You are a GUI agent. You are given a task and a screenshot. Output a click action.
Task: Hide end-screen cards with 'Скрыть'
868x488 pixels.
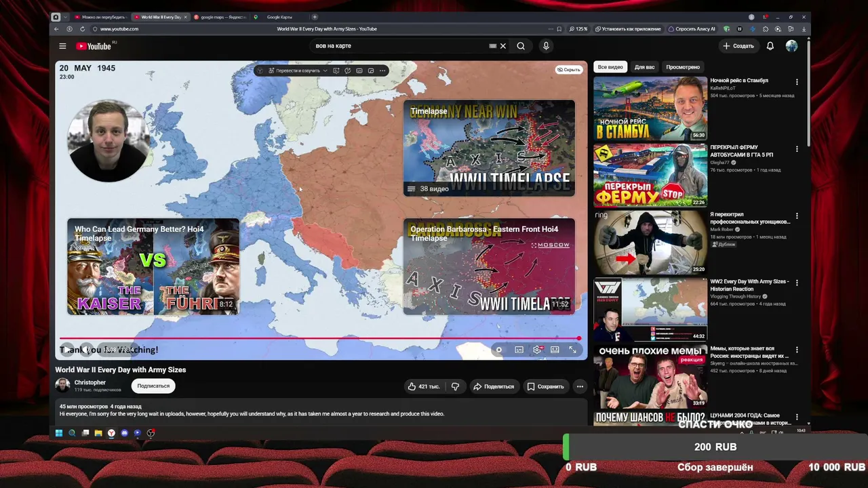(569, 70)
